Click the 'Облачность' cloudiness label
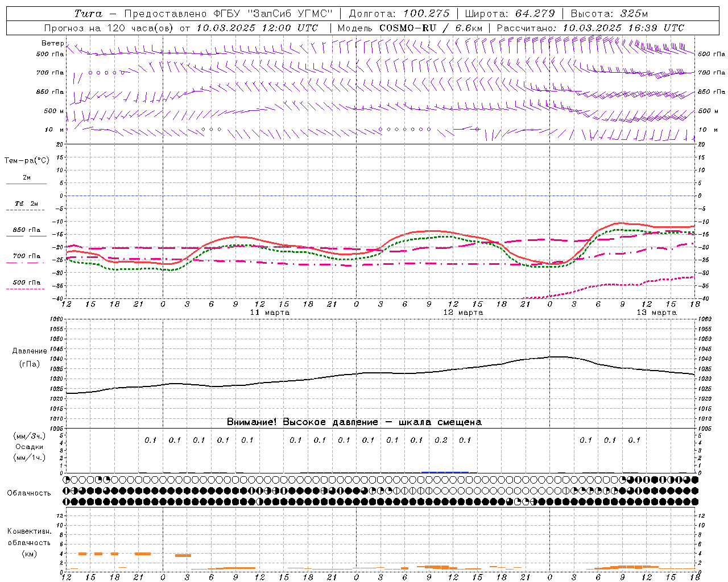This screenshot has width=728, height=582. point(29,493)
